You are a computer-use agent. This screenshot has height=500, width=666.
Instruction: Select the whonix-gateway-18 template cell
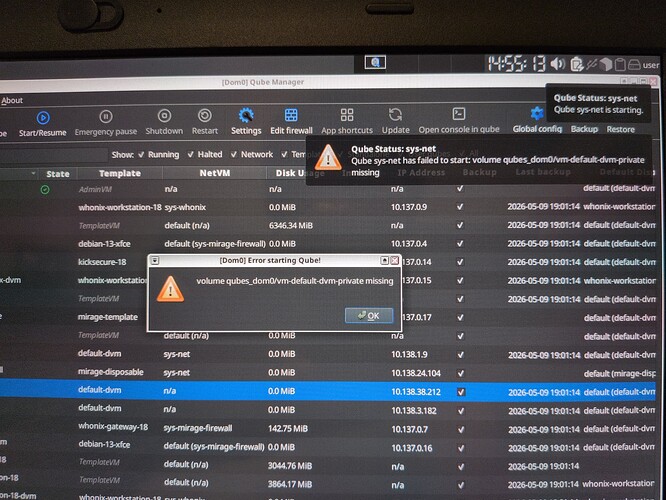[113, 427]
